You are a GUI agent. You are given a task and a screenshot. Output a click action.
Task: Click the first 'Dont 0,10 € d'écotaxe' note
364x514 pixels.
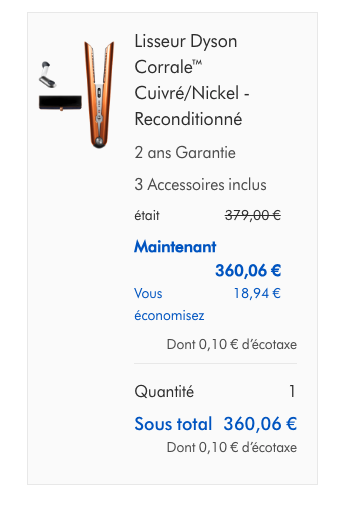pos(232,344)
